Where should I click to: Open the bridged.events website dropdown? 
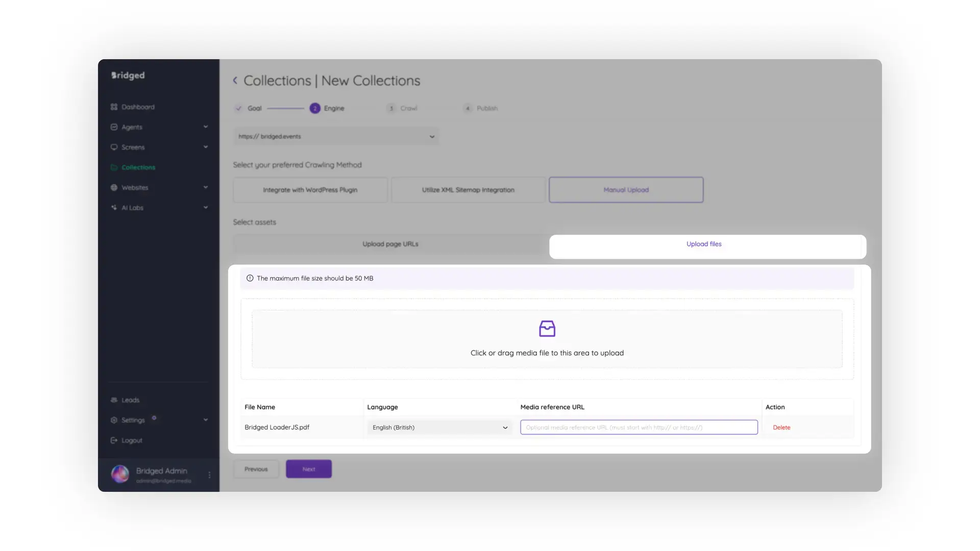(x=432, y=136)
